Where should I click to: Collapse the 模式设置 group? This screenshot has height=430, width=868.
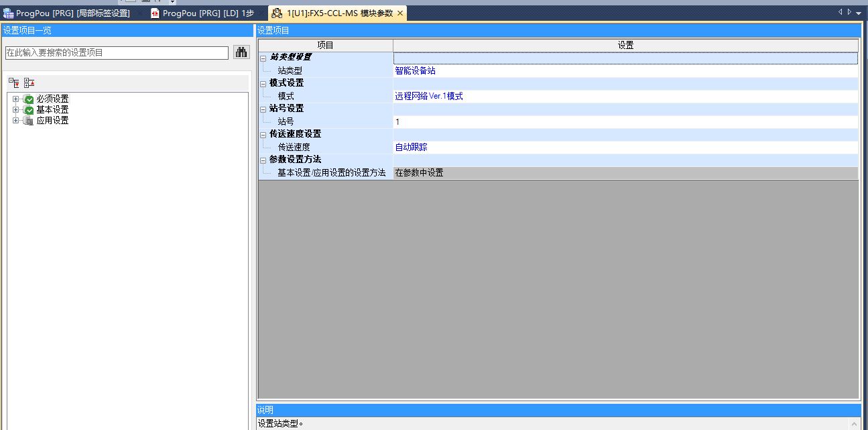(263, 84)
